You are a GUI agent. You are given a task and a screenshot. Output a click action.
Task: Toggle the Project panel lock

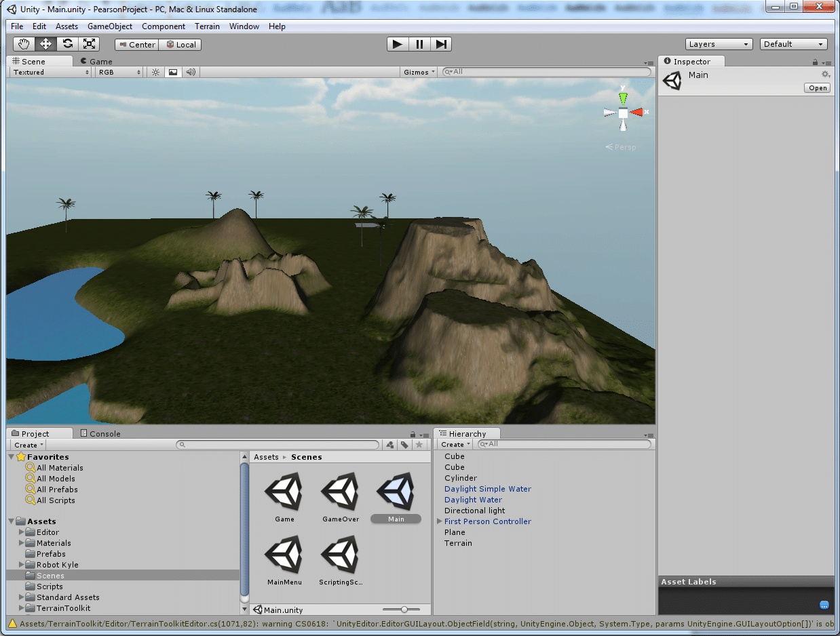[x=413, y=434]
